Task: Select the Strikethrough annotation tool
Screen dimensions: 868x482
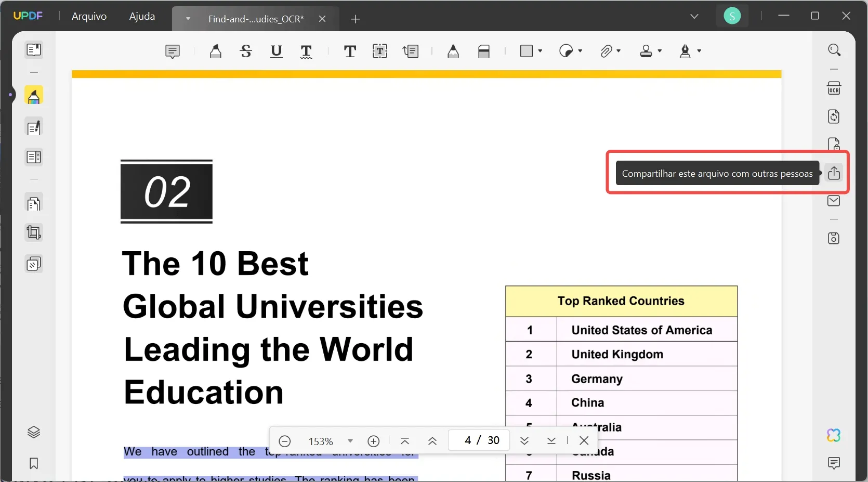Action: (x=246, y=51)
